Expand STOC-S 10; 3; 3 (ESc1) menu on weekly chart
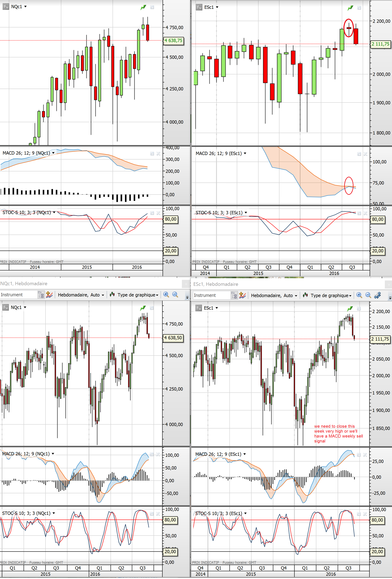This screenshot has height=579, width=392. click(x=245, y=514)
